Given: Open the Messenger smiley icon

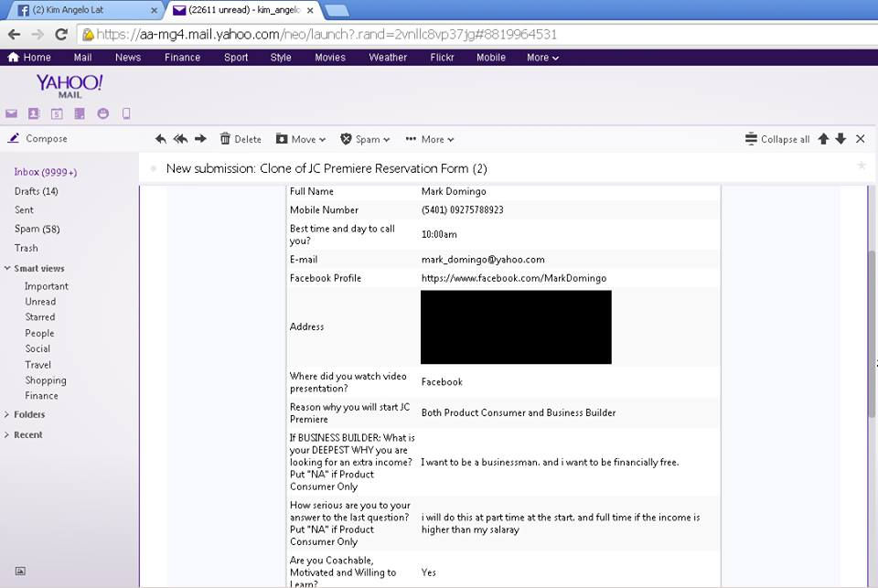Looking at the screenshot, I should (103, 113).
